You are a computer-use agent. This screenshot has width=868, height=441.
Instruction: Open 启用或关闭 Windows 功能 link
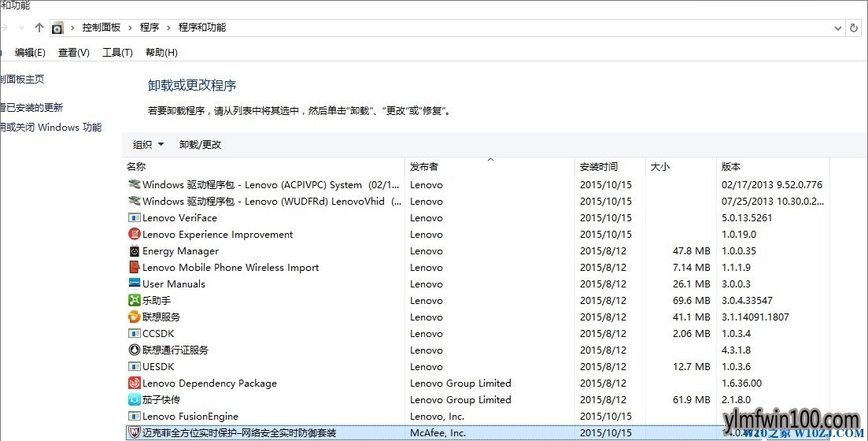(51, 128)
